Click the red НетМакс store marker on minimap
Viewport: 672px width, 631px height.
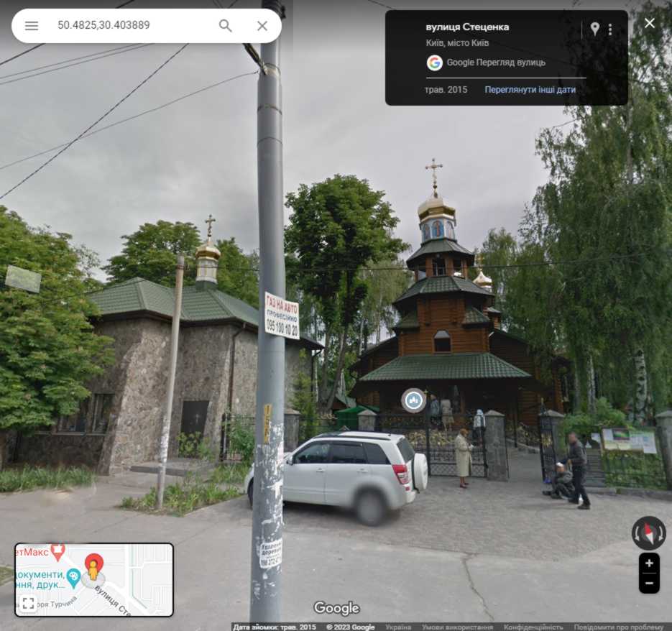click(57, 551)
